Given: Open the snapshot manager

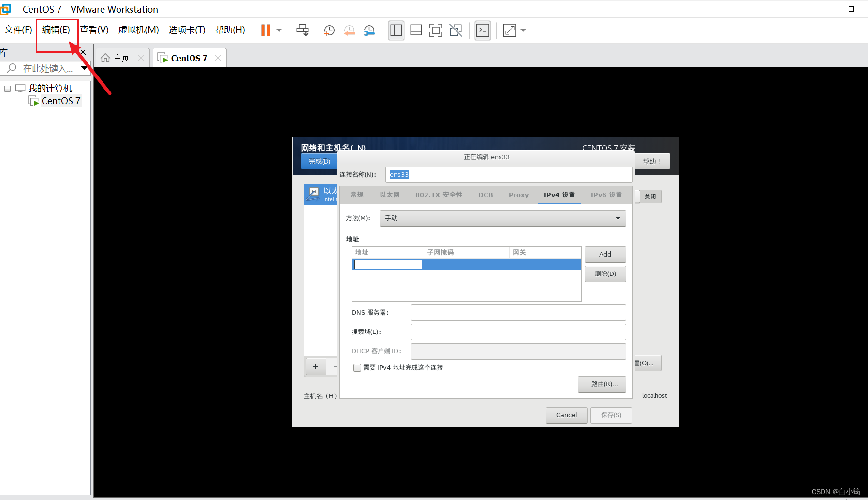Looking at the screenshot, I should pyautogui.click(x=369, y=30).
